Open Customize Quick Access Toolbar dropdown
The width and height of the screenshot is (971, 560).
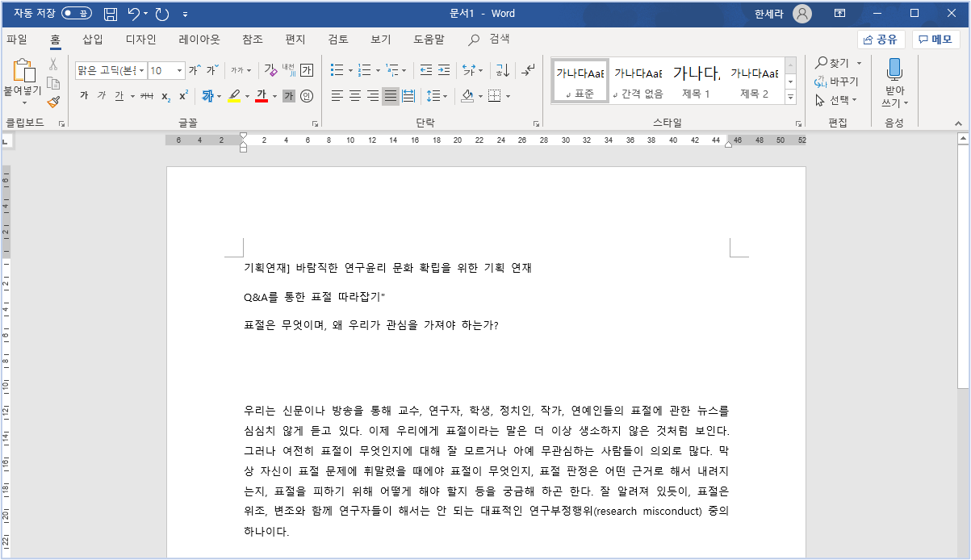(186, 14)
